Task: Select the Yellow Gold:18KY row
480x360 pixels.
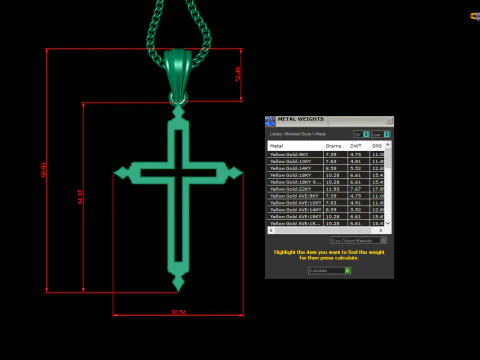Action: pyautogui.click(x=326, y=175)
